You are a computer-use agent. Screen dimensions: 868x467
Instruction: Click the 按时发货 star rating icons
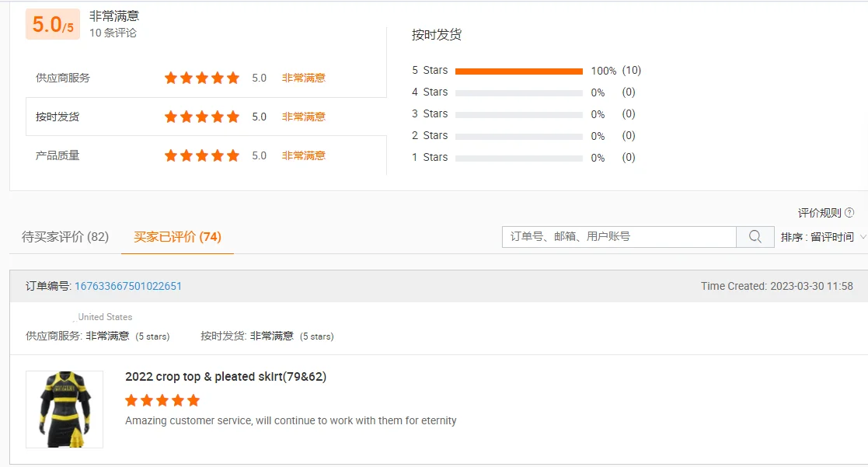coord(202,117)
